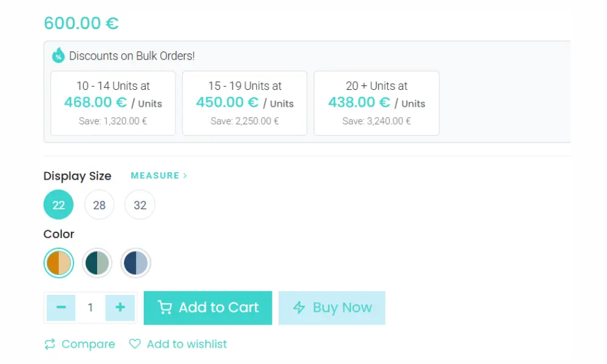Select display size 22

click(x=59, y=205)
